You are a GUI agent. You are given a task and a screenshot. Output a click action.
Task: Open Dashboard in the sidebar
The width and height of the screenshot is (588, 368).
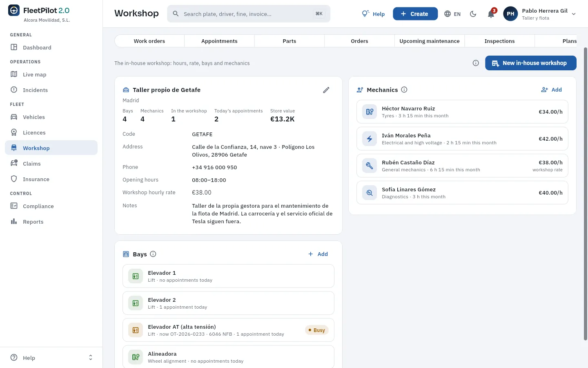[51, 47]
